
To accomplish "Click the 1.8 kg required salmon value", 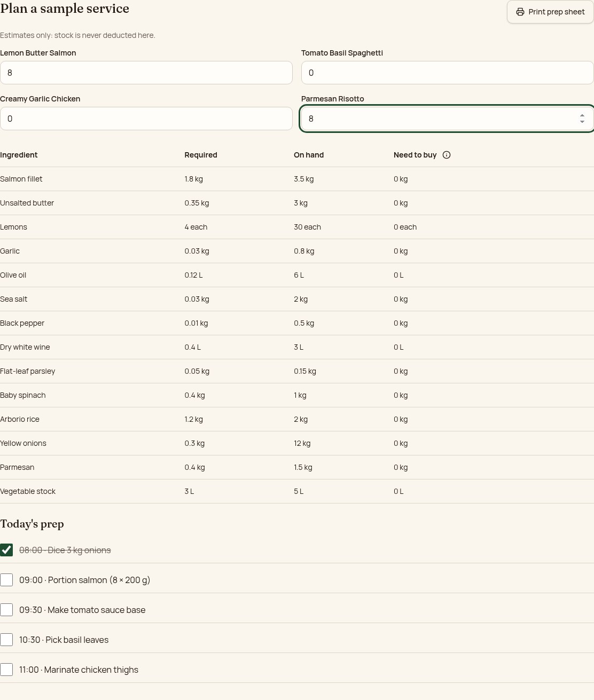I will click(x=194, y=179).
